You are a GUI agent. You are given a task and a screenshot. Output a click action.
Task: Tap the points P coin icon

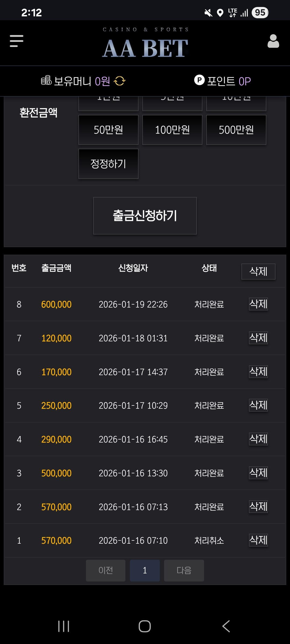(x=199, y=80)
